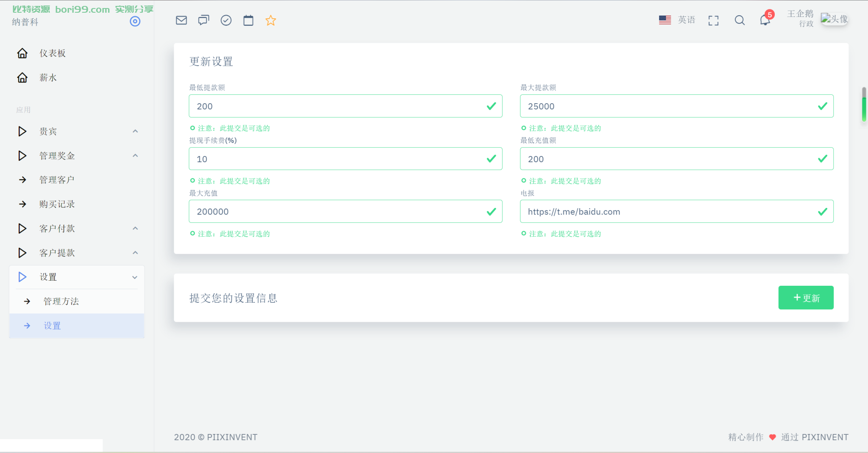Image resolution: width=868 pixels, height=453 pixels.
Task: Toggle fullscreen mode icon
Action: pos(713,20)
